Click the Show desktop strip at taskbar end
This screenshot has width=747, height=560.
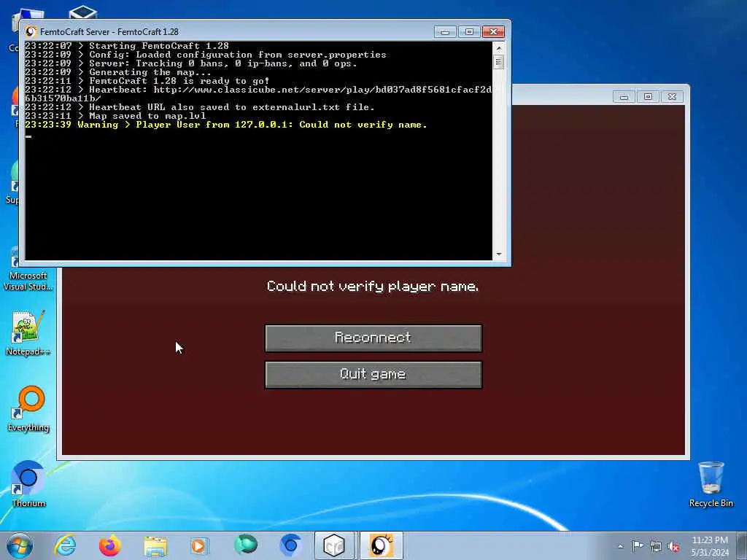(742, 545)
